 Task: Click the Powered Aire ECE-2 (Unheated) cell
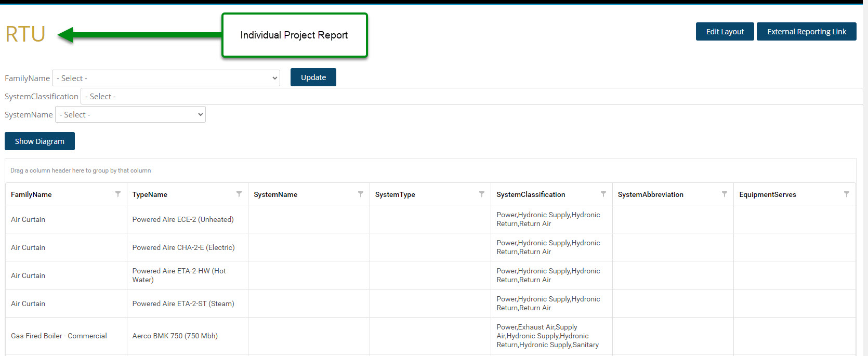(x=183, y=220)
